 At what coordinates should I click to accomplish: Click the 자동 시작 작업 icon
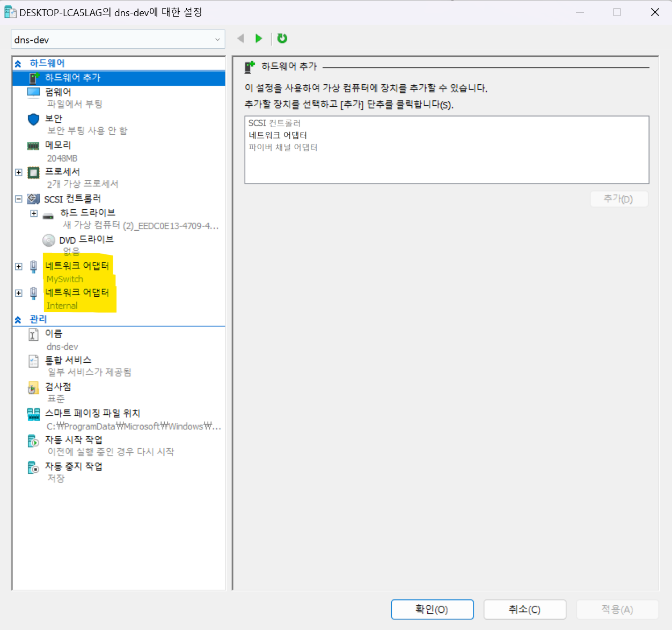(x=33, y=441)
